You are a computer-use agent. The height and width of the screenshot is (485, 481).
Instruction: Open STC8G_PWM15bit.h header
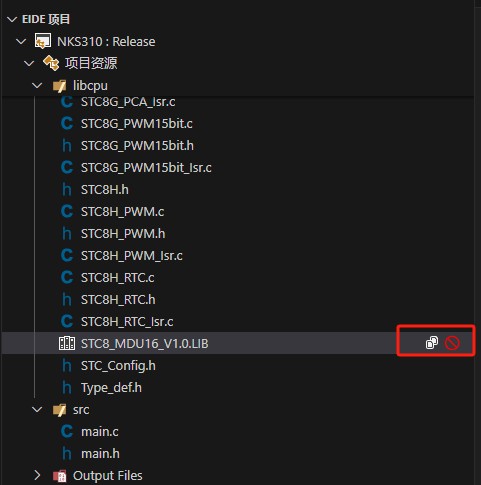coord(137,146)
